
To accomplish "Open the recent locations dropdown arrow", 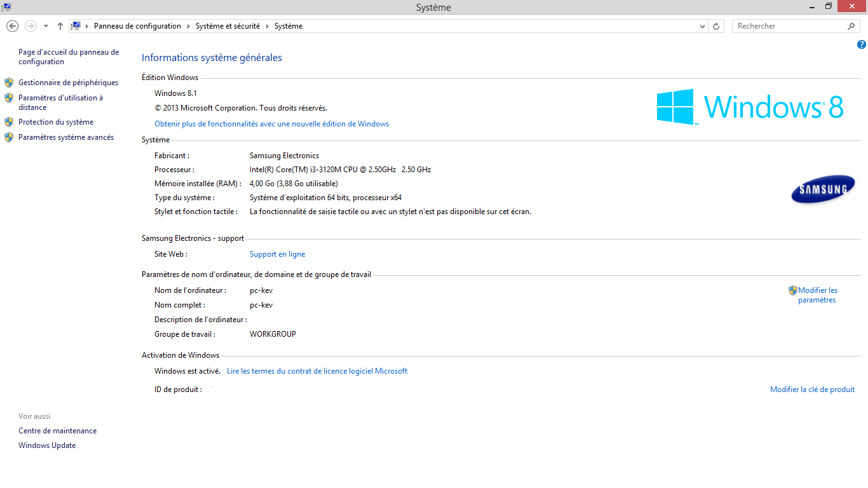I will click(46, 26).
